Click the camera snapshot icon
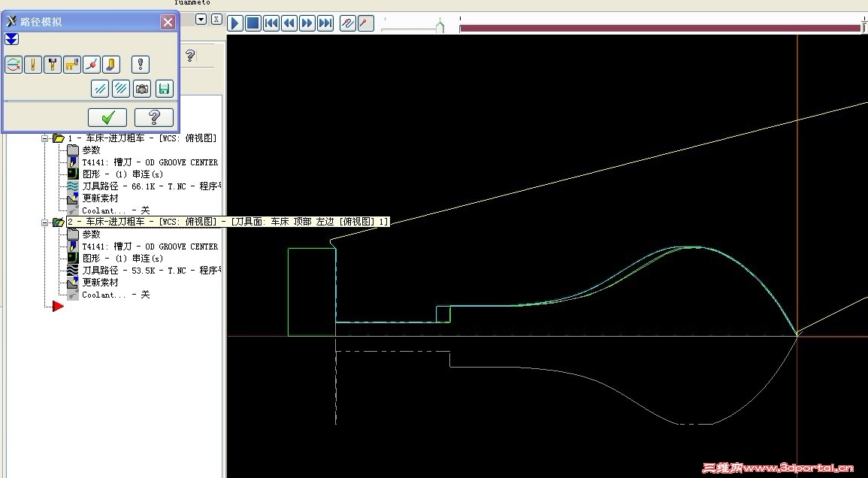 (142, 89)
